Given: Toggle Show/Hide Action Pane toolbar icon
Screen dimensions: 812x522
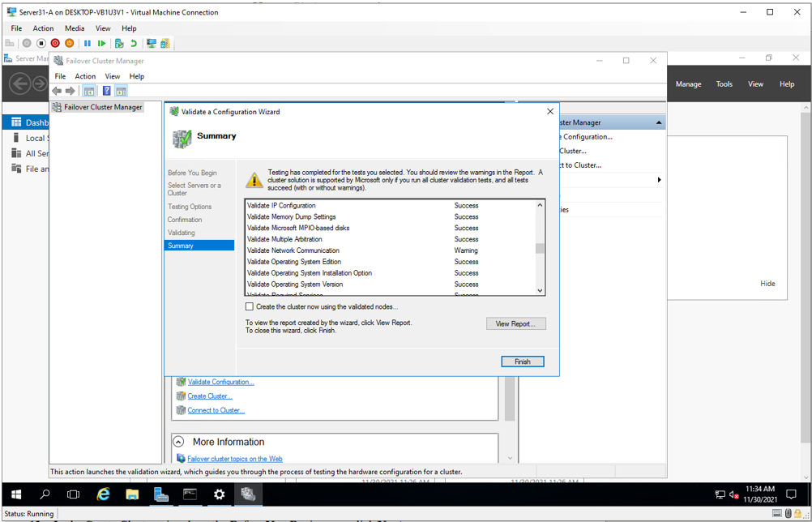Looking at the screenshot, I should pos(122,91).
